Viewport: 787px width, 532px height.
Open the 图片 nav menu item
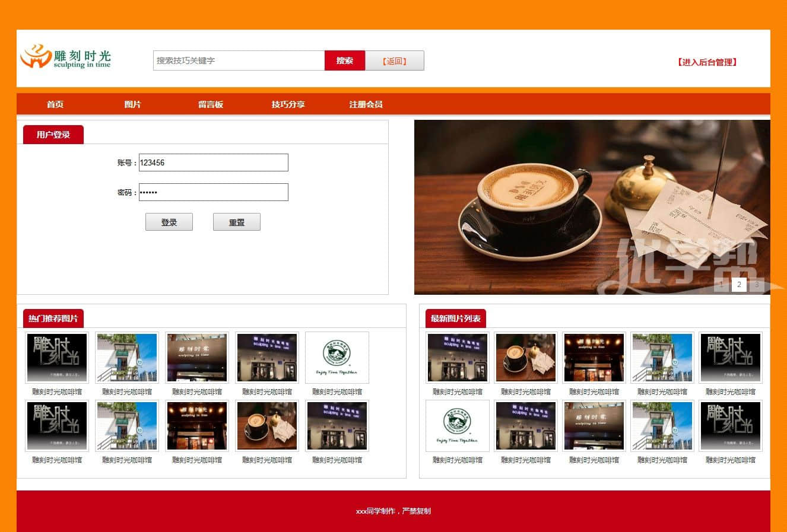(132, 104)
